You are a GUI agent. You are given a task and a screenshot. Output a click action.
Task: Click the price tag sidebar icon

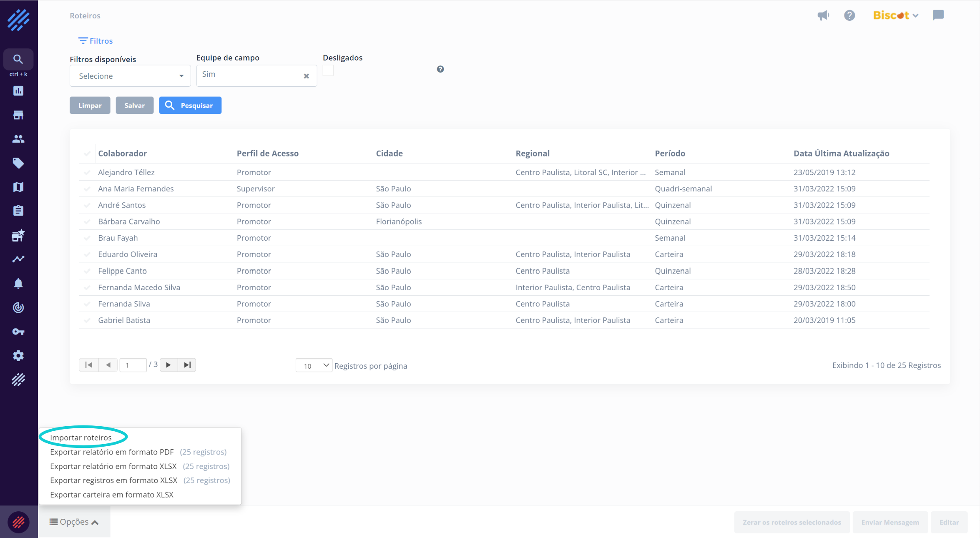click(18, 163)
